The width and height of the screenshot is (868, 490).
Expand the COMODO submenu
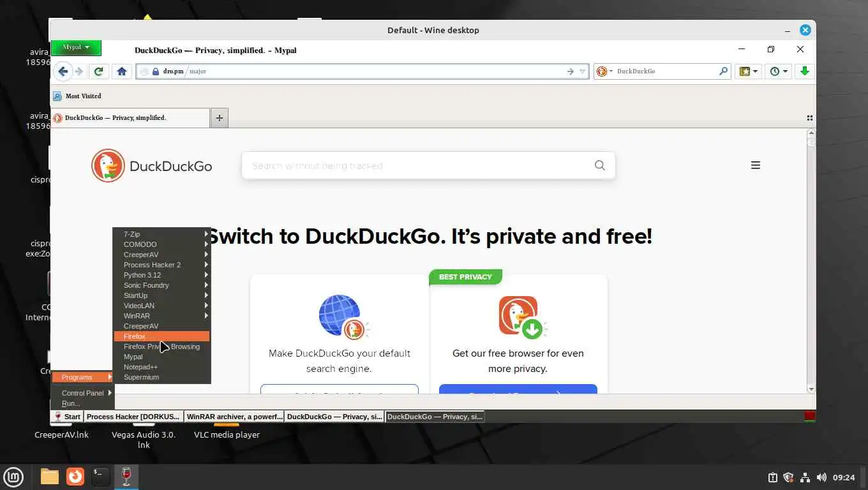point(161,244)
